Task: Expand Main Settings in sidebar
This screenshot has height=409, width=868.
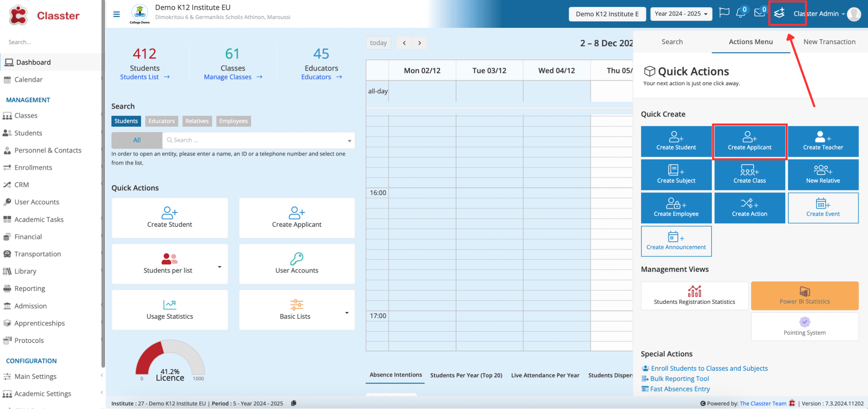Action: click(x=53, y=376)
